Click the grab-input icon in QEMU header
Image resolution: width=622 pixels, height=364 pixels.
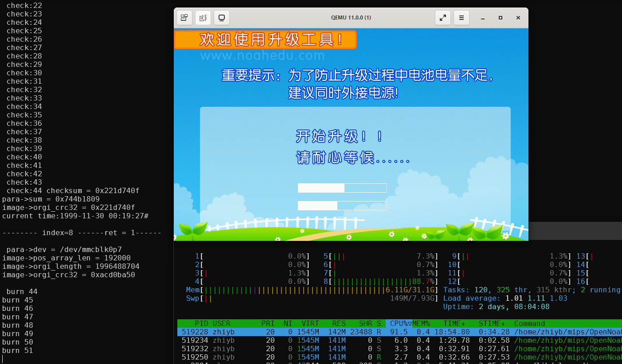pyautogui.click(x=203, y=18)
